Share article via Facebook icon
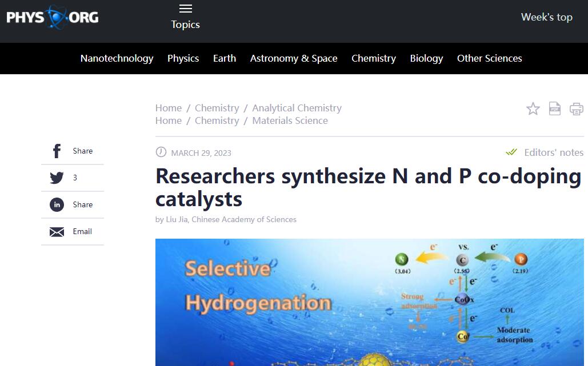 57,151
